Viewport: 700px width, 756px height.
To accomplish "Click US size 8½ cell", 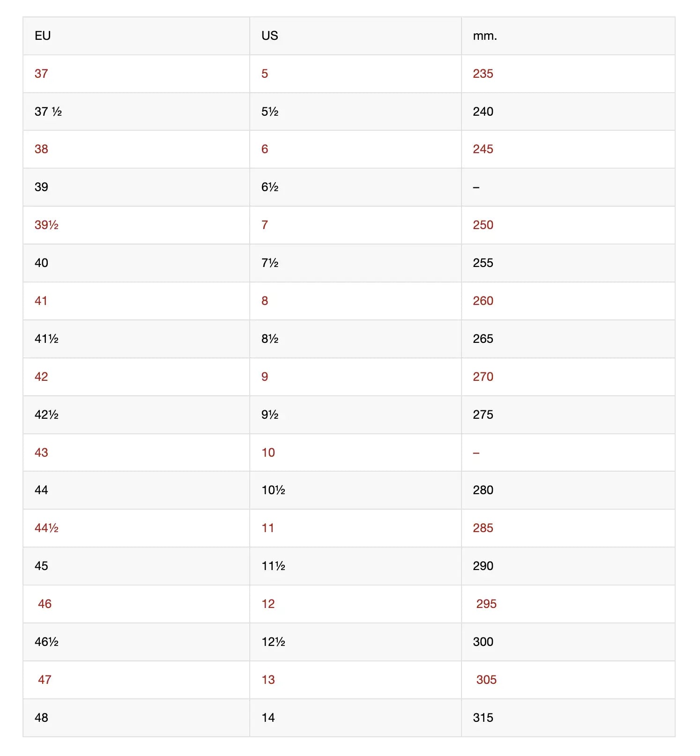I will click(x=270, y=339).
